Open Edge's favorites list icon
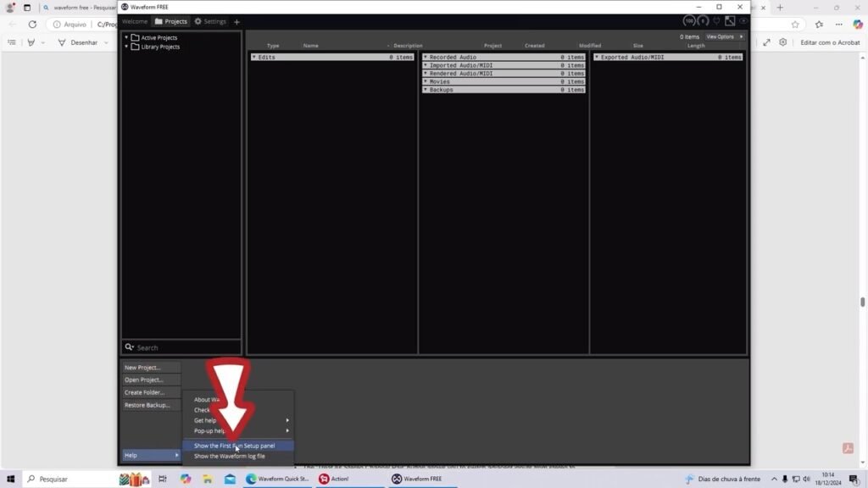Viewport: 868px width, 488px height. point(820,25)
